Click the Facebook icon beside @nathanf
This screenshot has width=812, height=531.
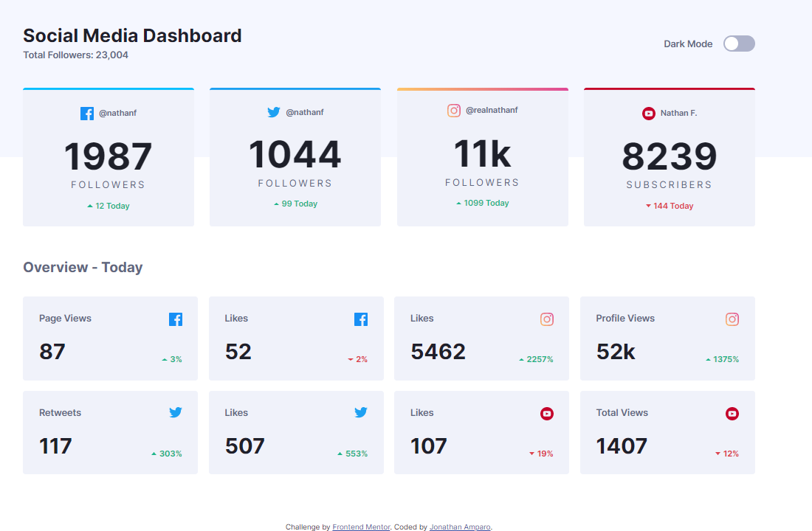click(87, 114)
